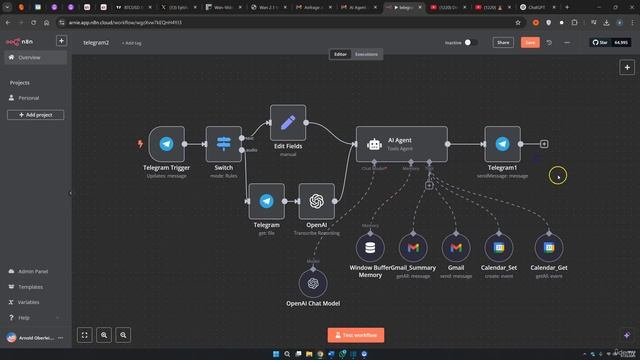Open the Personal project
Image resolution: width=640 pixels, height=360 pixels.
point(35,98)
